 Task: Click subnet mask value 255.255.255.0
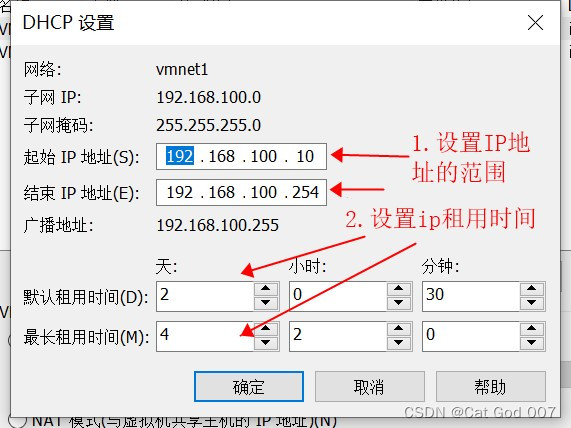tap(209, 125)
